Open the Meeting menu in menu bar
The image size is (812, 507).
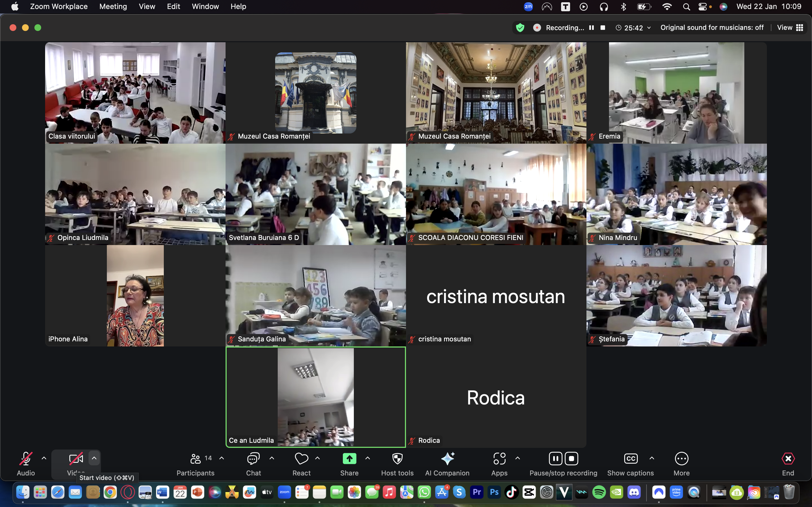click(x=113, y=6)
